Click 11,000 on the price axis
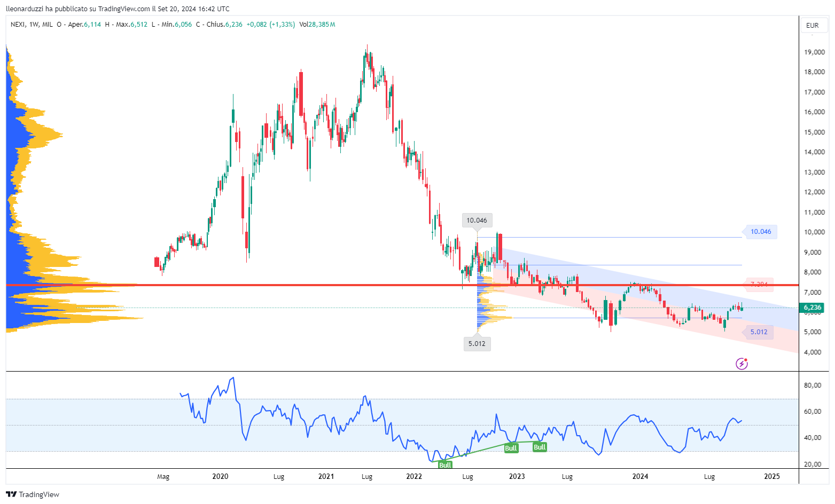 tap(815, 212)
